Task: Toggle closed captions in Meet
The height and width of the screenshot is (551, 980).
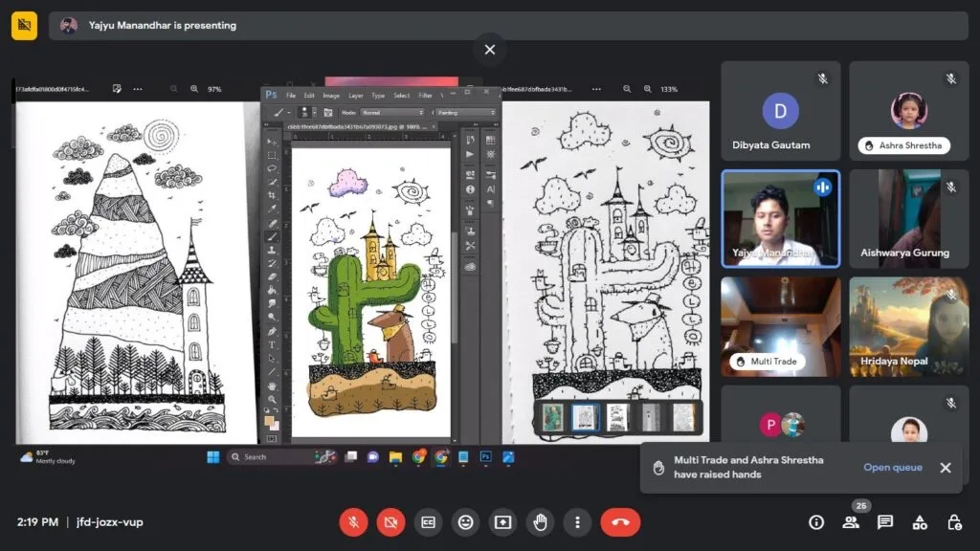Action: tap(428, 522)
